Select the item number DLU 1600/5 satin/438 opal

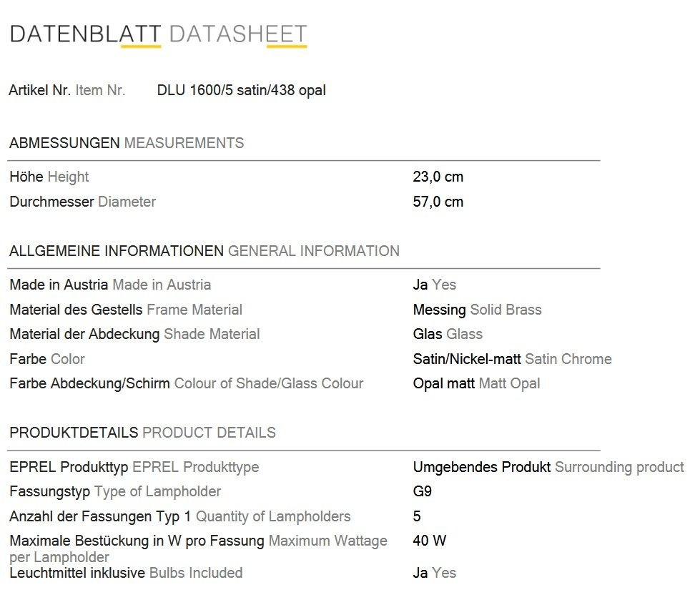point(242,90)
